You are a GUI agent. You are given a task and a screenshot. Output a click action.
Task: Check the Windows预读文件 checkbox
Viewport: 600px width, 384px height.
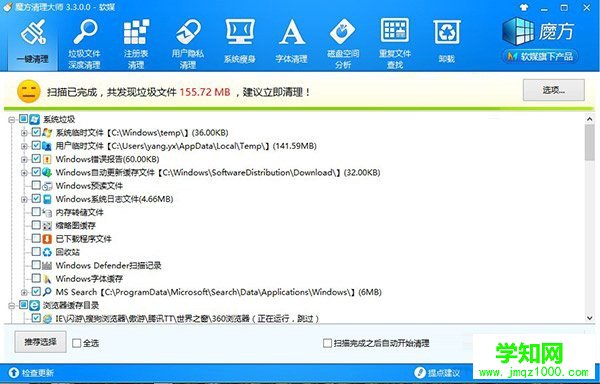coord(36,185)
